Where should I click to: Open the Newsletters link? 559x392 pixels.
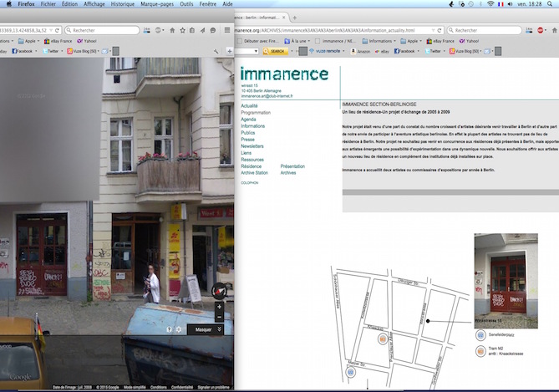tap(252, 146)
